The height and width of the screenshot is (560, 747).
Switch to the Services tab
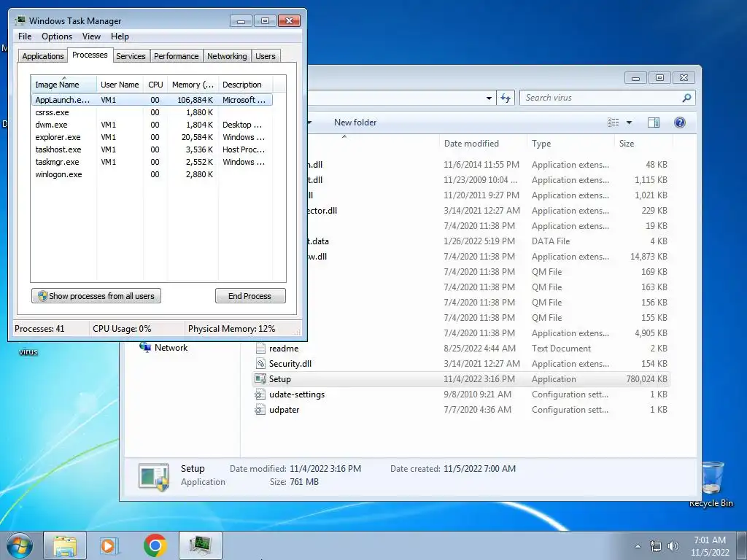tap(131, 56)
